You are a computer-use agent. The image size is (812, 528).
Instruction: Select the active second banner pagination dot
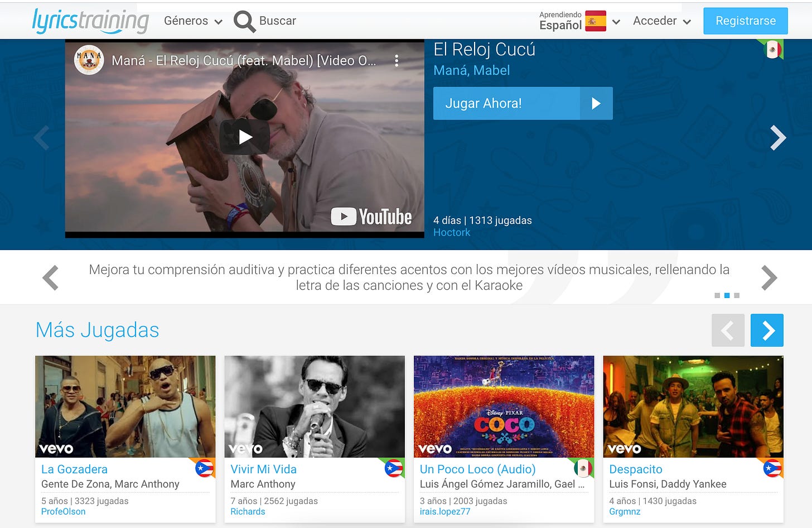[727, 295]
